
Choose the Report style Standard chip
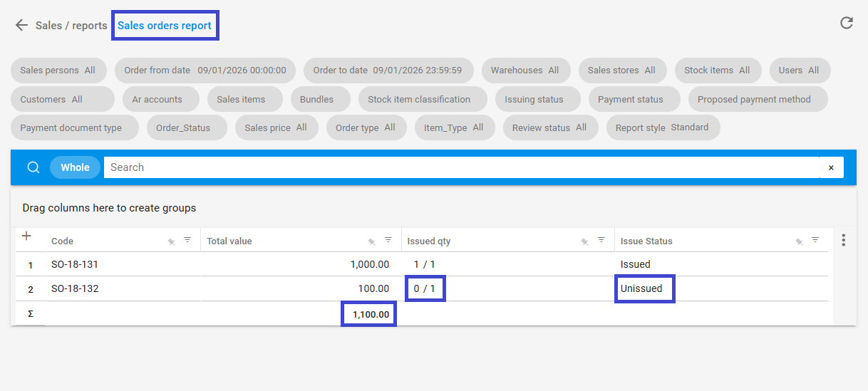click(x=663, y=127)
